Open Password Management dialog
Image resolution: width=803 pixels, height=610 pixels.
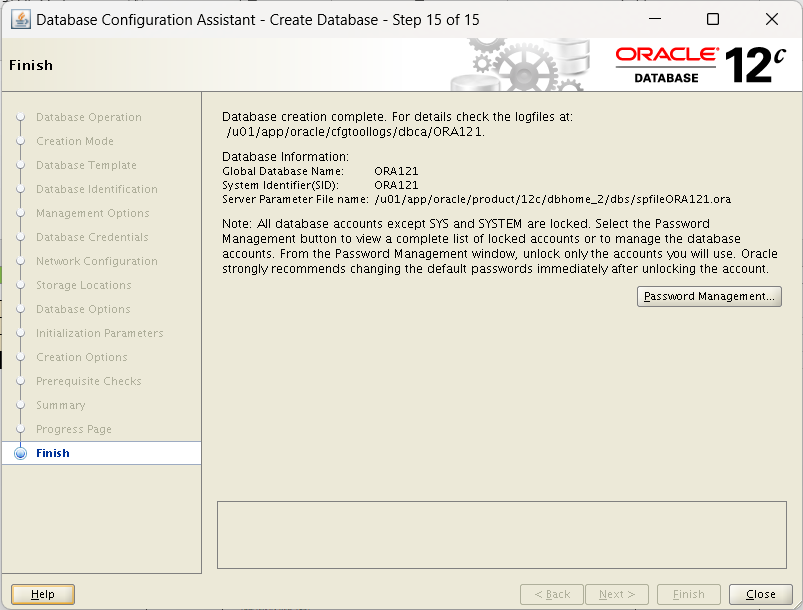pos(709,297)
